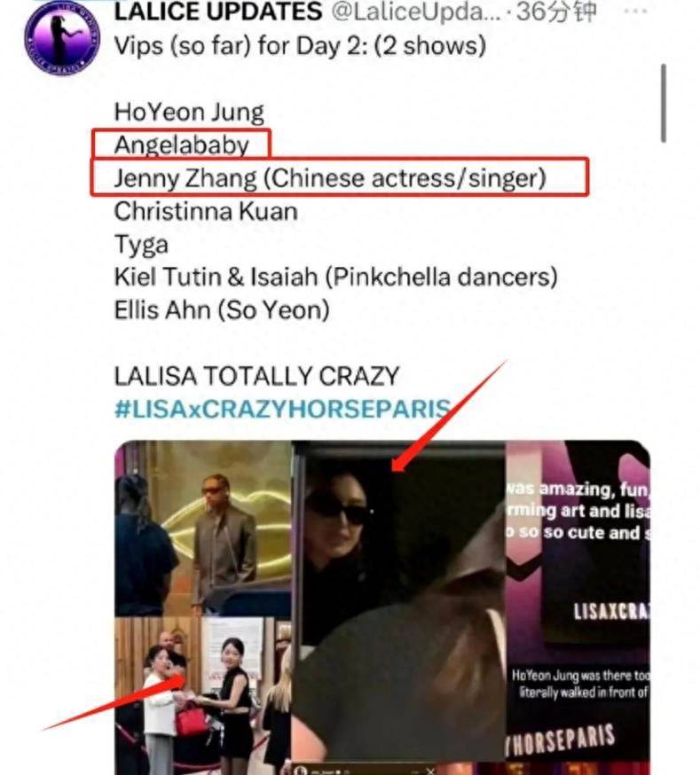Open the center photo of woman in sunglasses
The image size is (700, 775).
pyautogui.click(x=399, y=607)
